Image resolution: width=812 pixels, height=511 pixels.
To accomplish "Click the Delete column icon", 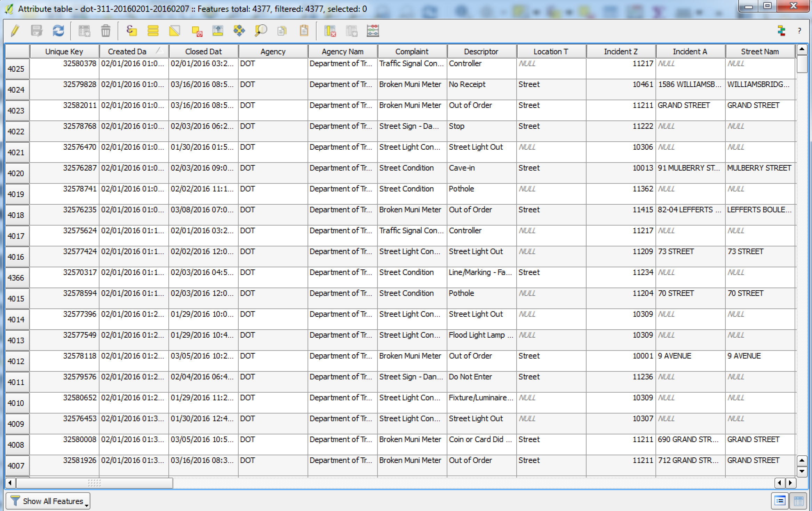I will tap(330, 31).
